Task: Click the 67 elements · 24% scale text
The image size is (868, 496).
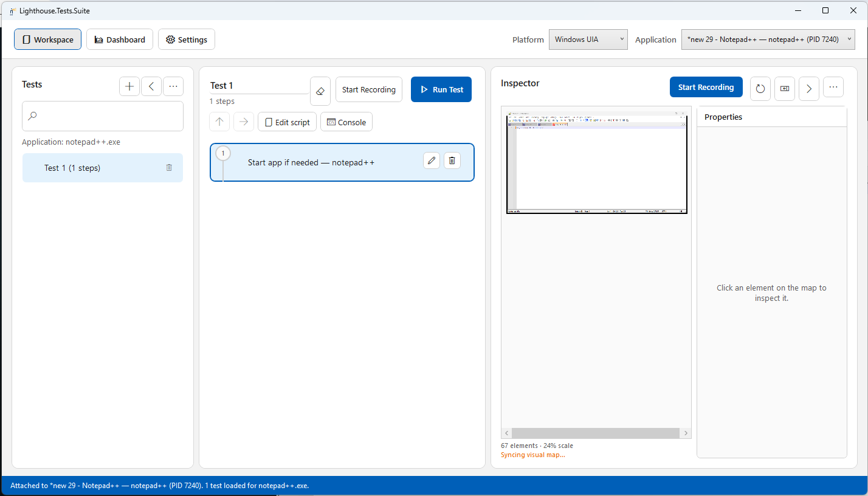Action: pos(537,446)
